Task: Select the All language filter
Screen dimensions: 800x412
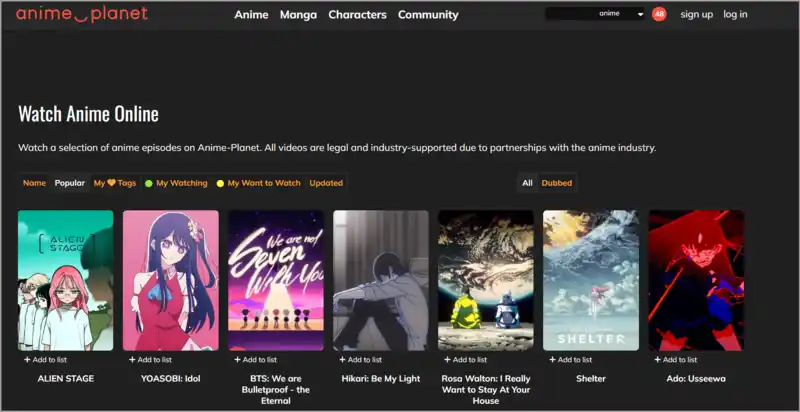Action: tap(528, 183)
